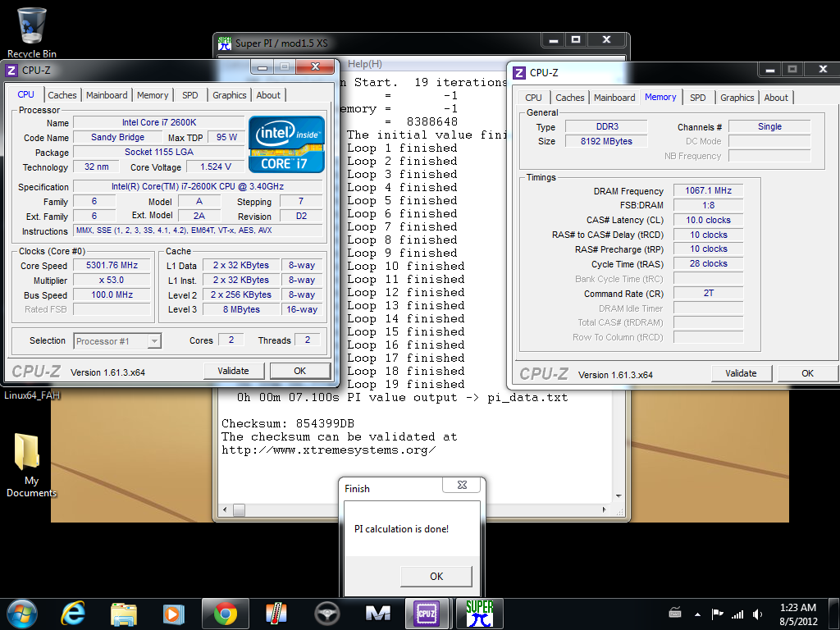Click the Intel Core i7 logo badge
Image resolution: width=840 pixels, height=630 pixels.
click(x=286, y=144)
